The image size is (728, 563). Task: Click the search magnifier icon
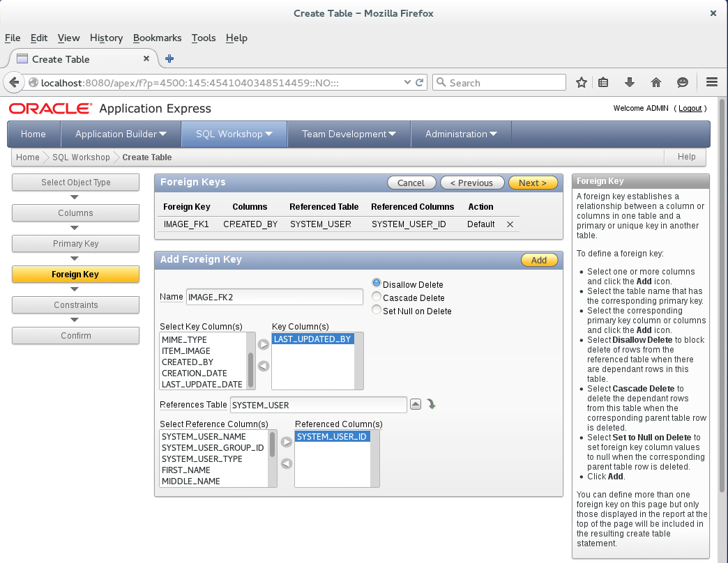[x=441, y=82]
